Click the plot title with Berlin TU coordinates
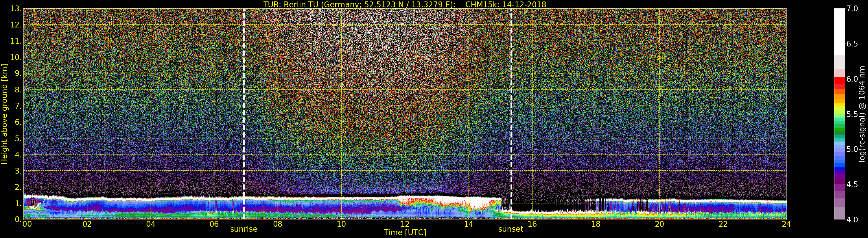Screen dimensions: 868x238 pos(404,4)
